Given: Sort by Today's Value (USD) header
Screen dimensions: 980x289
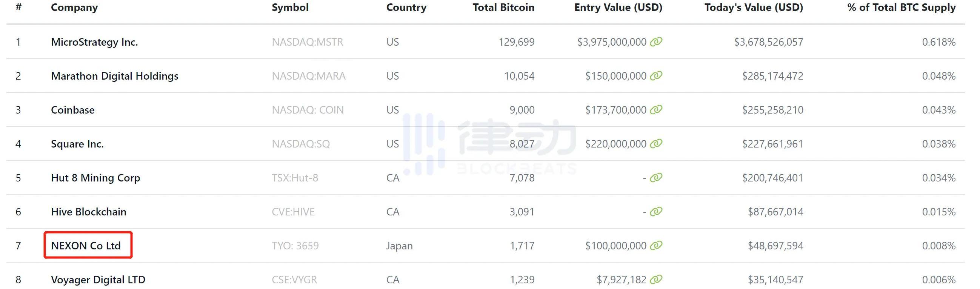Looking at the screenshot, I should click(x=753, y=8).
